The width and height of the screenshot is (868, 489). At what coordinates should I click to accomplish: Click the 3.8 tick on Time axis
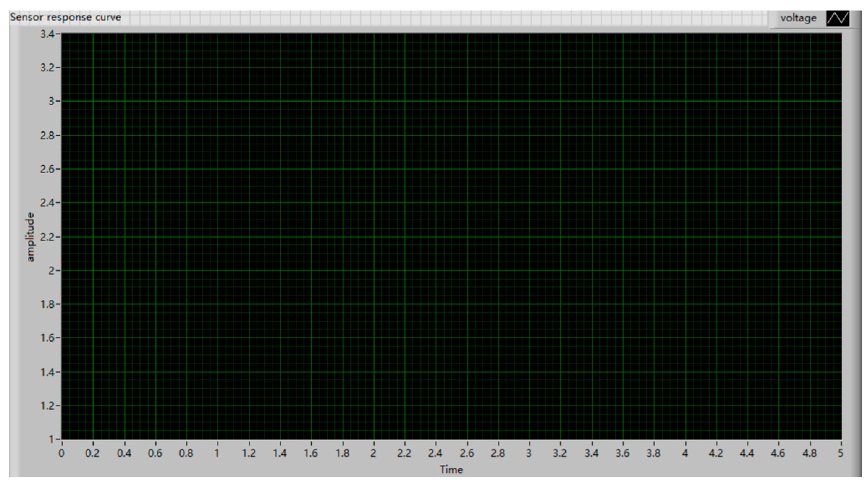click(653, 453)
